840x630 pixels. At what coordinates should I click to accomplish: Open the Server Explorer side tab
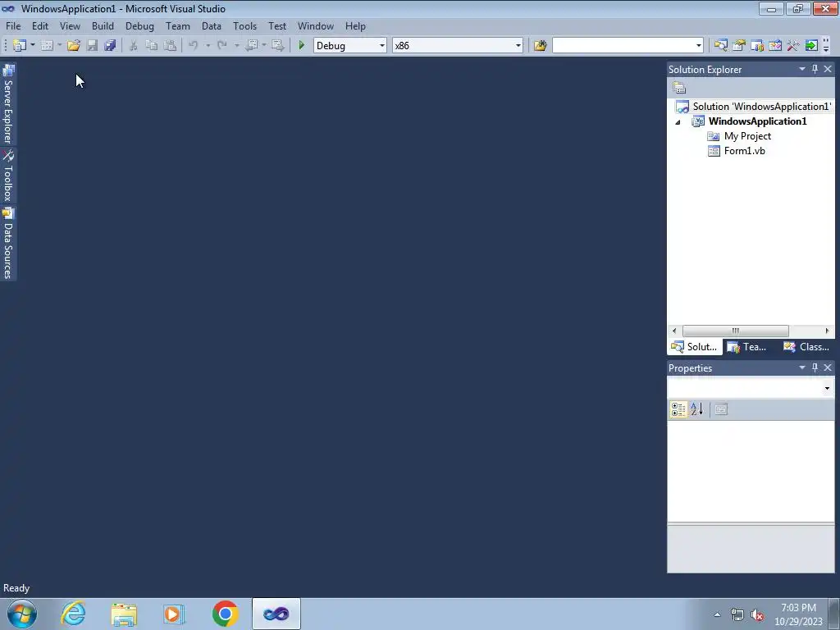pos(8,104)
